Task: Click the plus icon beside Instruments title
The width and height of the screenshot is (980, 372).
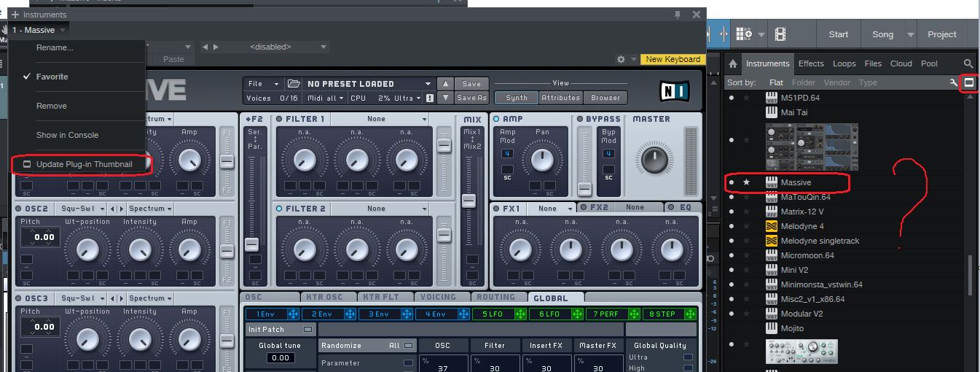Action: click(x=15, y=15)
